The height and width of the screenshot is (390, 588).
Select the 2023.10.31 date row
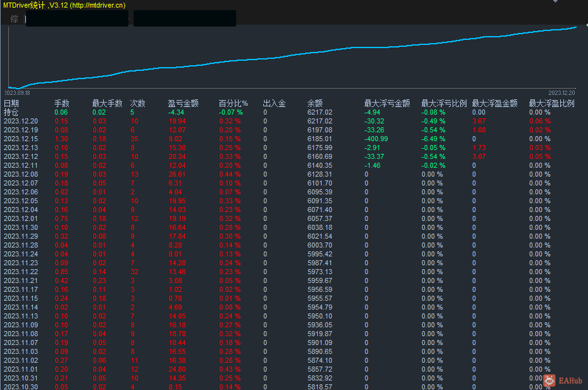click(21, 379)
